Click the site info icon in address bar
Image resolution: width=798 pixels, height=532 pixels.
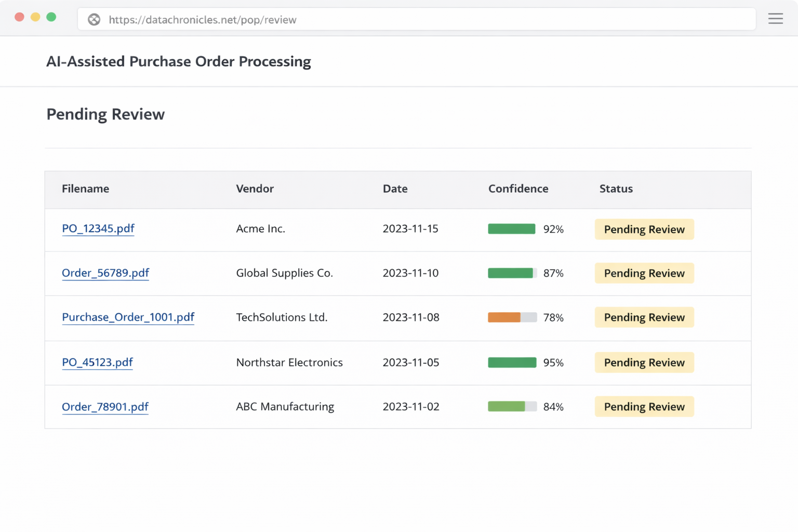tap(94, 20)
